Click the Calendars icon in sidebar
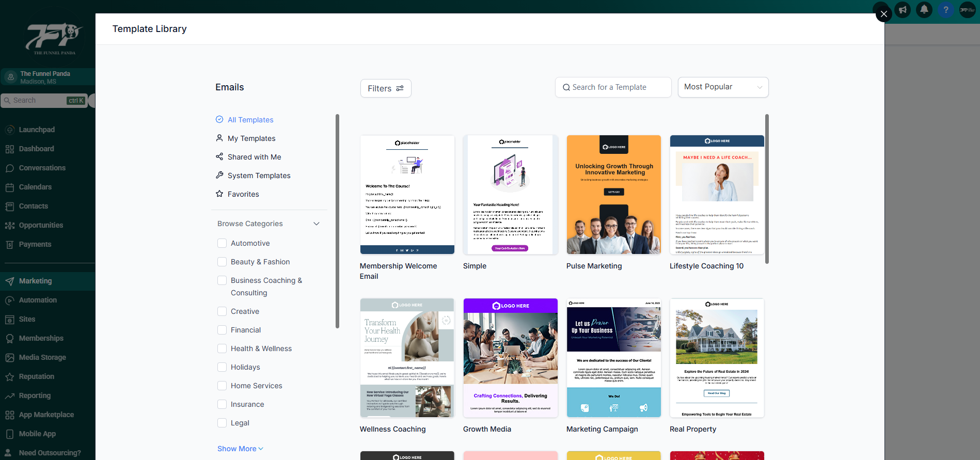This screenshot has height=460, width=980. tap(10, 187)
